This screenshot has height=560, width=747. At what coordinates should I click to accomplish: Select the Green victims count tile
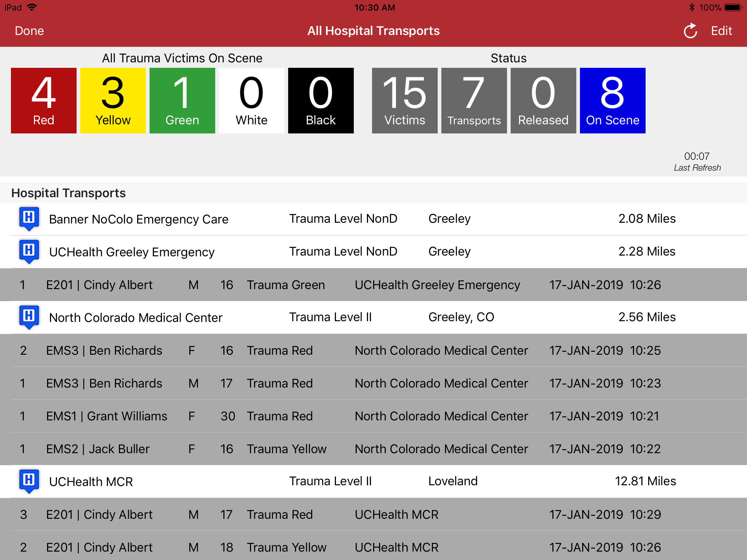coord(182,101)
